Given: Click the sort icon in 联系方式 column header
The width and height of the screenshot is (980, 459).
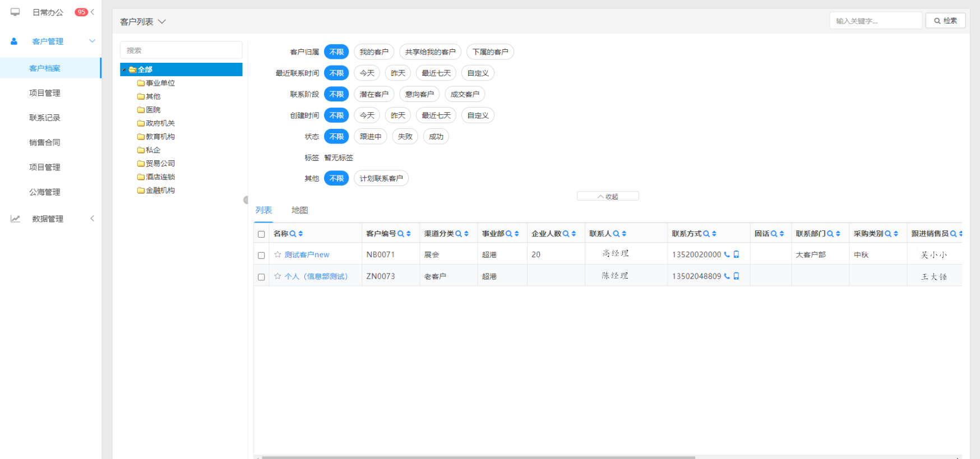Looking at the screenshot, I should 714,234.
